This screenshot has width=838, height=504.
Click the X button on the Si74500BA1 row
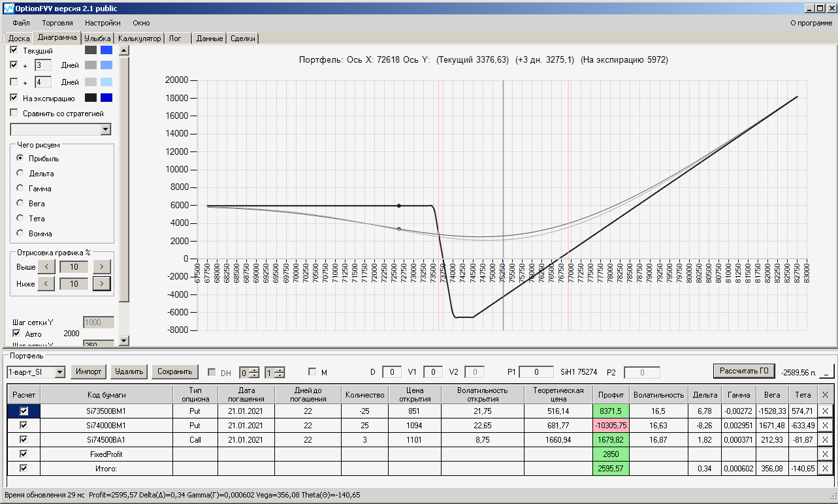click(x=825, y=440)
